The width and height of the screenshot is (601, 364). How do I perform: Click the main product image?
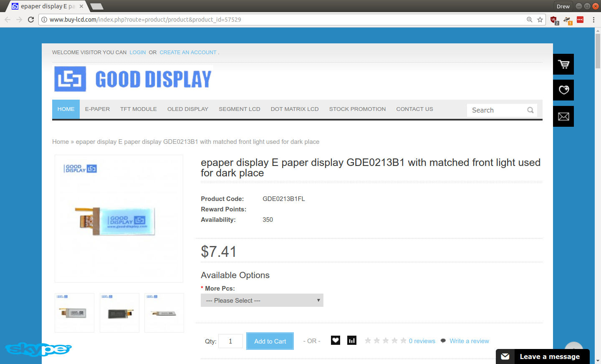pos(119,218)
